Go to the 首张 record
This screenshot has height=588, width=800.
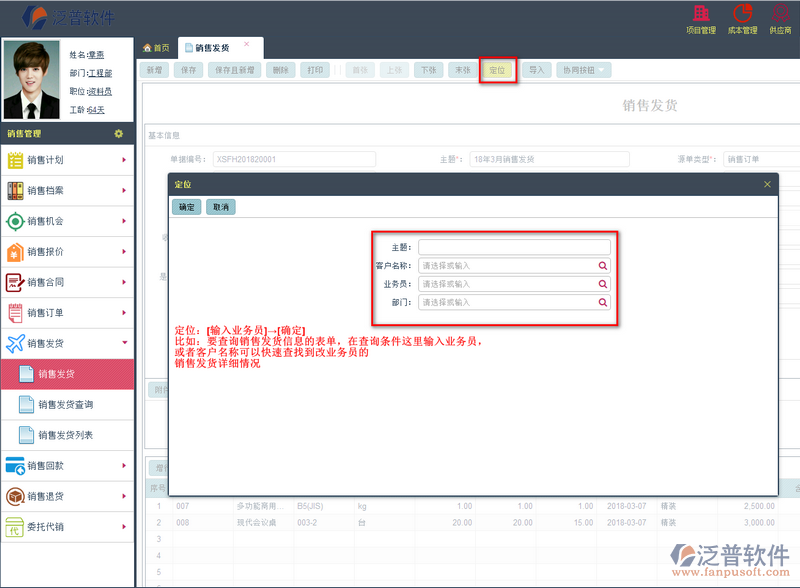(x=360, y=70)
